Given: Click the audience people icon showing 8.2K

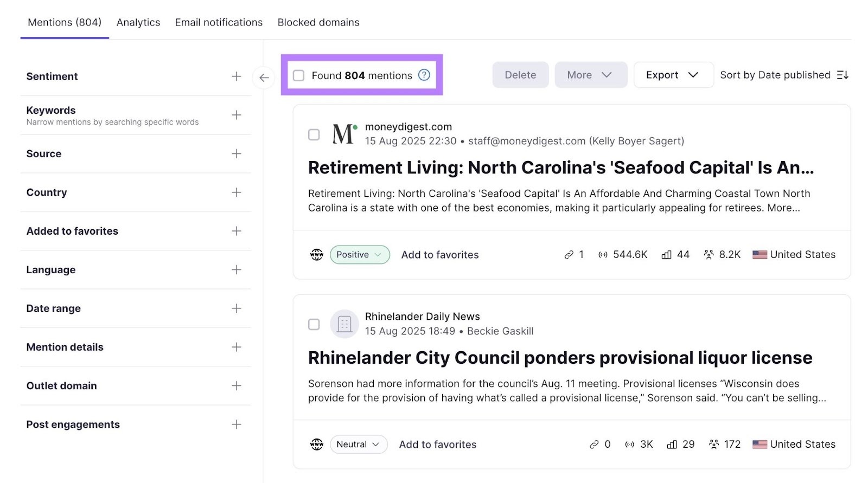Looking at the screenshot, I should pyautogui.click(x=709, y=255).
